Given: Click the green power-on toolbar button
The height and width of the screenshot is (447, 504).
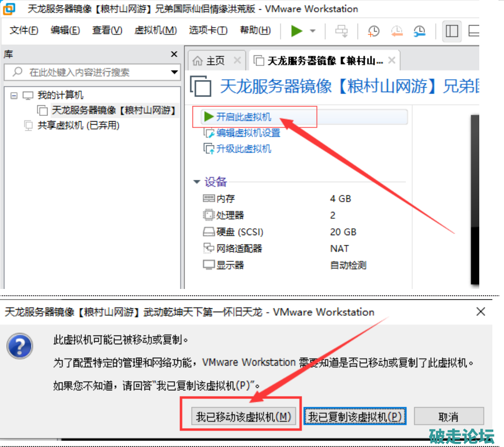Looking at the screenshot, I should pyautogui.click(x=296, y=31).
